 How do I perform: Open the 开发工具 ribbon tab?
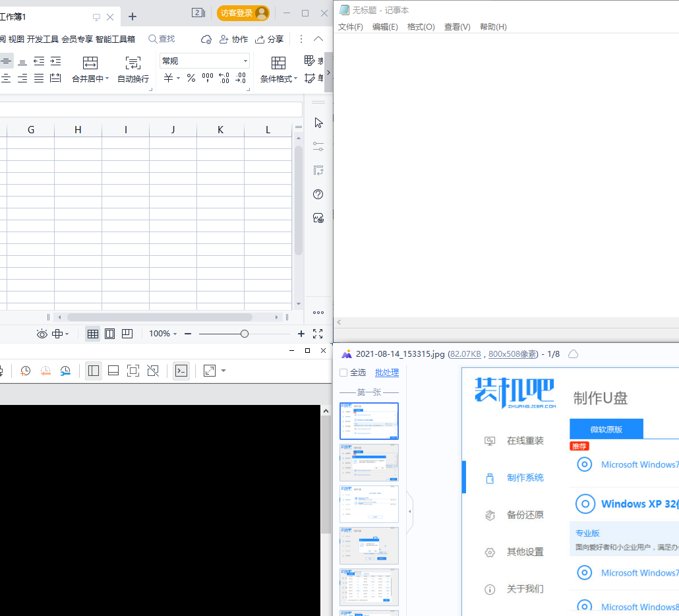(x=43, y=39)
